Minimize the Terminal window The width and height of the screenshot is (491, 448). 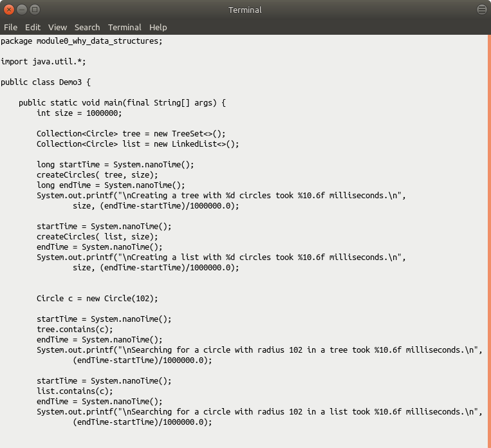click(x=22, y=10)
